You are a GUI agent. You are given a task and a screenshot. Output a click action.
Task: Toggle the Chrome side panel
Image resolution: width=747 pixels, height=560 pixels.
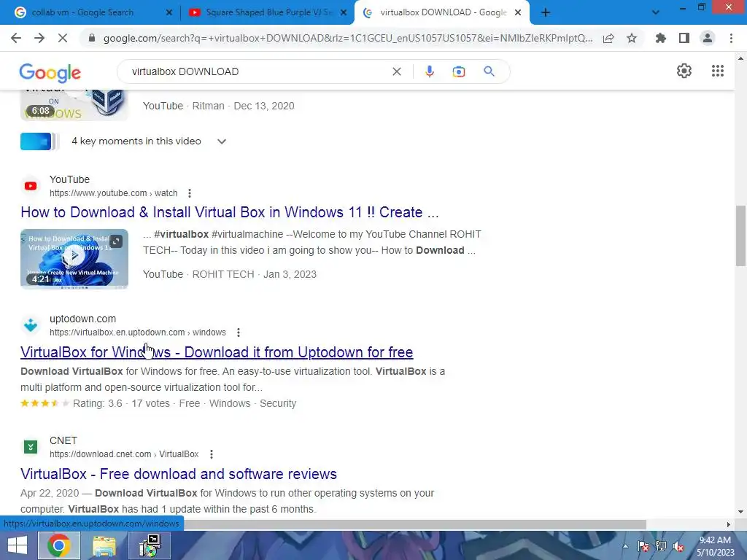tap(684, 38)
